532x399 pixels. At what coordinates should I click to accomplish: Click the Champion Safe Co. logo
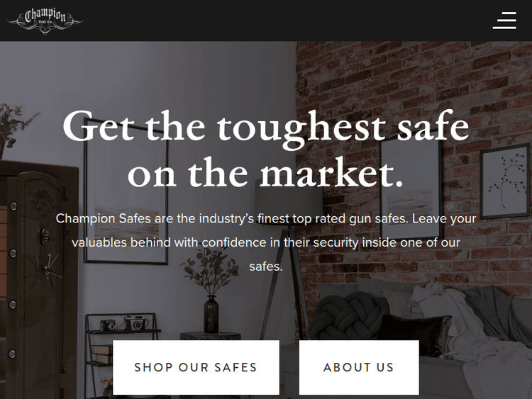click(45, 21)
